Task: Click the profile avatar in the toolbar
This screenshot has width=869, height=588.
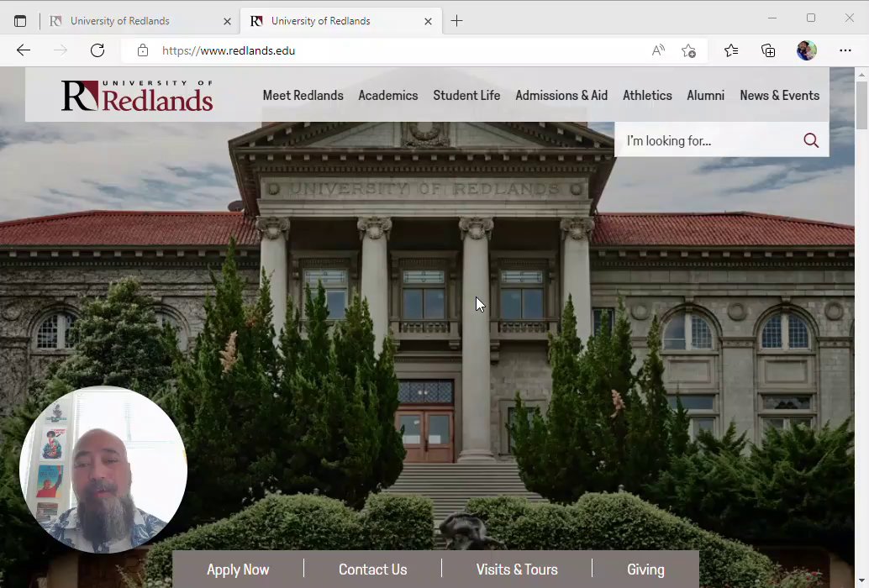Action: [806, 50]
